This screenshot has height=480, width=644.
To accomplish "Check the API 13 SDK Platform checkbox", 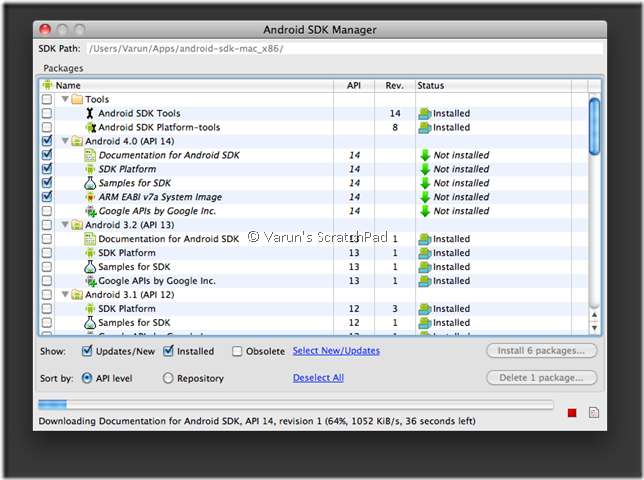I will click(x=47, y=253).
